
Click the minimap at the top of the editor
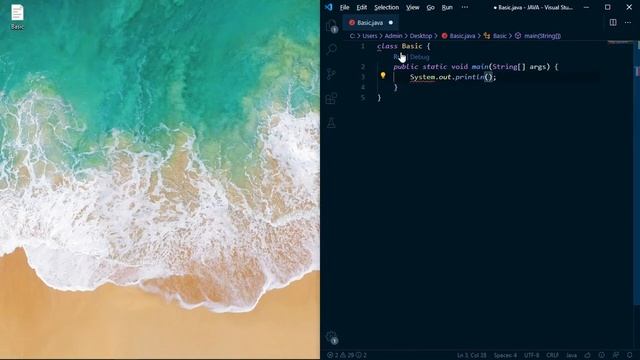[x=620, y=43]
